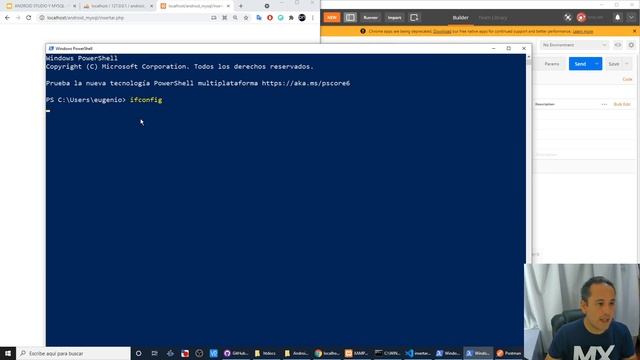This screenshot has width=640, height=360.
Task: Bookmark page with the star icon
Action: pos(246,18)
